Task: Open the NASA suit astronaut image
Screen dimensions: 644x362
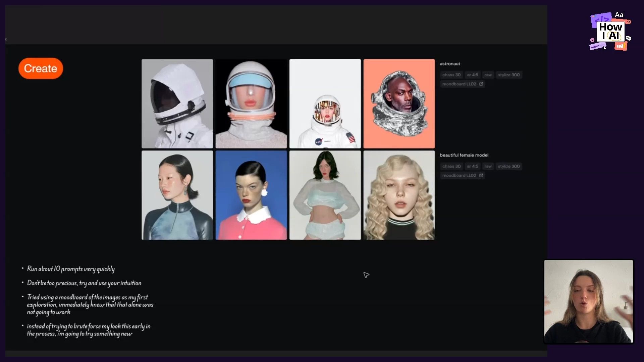Action: pyautogui.click(x=325, y=104)
